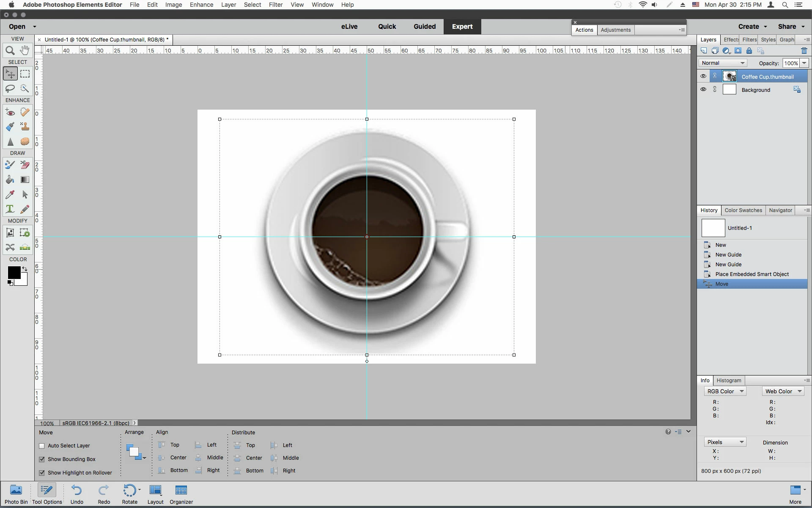Image resolution: width=812 pixels, height=508 pixels.
Task: Enable the Auto Select Layer checkbox
Action: [42, 446]
